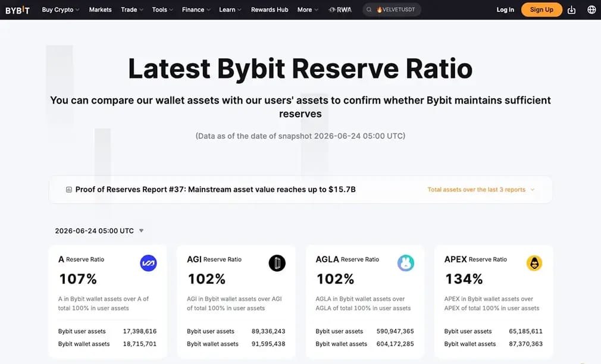This screenshot has height=364, width=601.
Task: Expand the Finance menu
Action: tap(196, 10)
